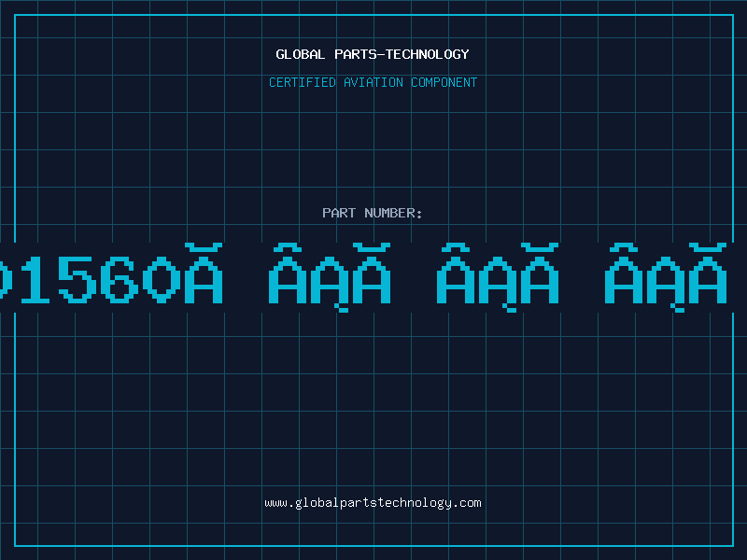Open the www.globalpartstechnology.com link
Image resolution: width=747 pixels, height=560 pixels.
click(373, 503)
